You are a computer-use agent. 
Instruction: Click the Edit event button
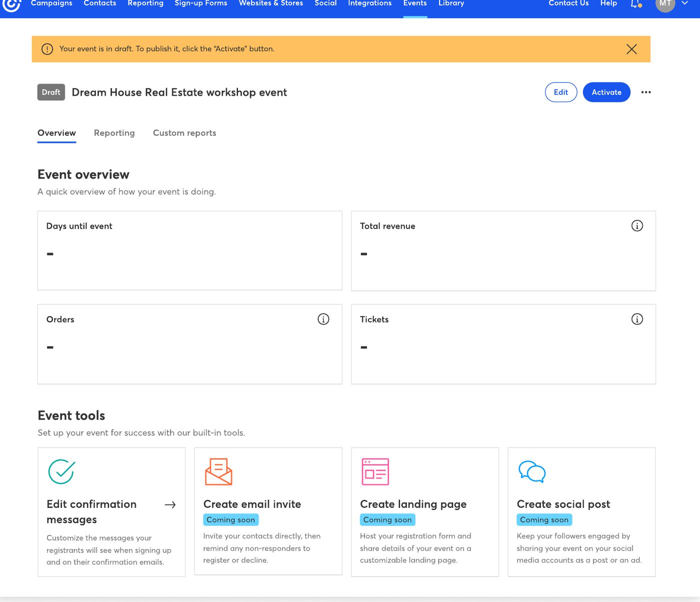[x=561, y=92]
